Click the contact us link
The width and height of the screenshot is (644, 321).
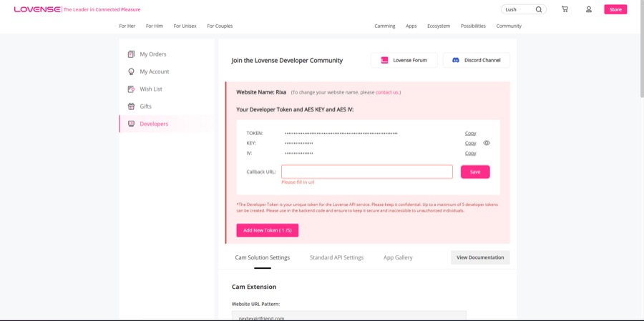(387, 92)
